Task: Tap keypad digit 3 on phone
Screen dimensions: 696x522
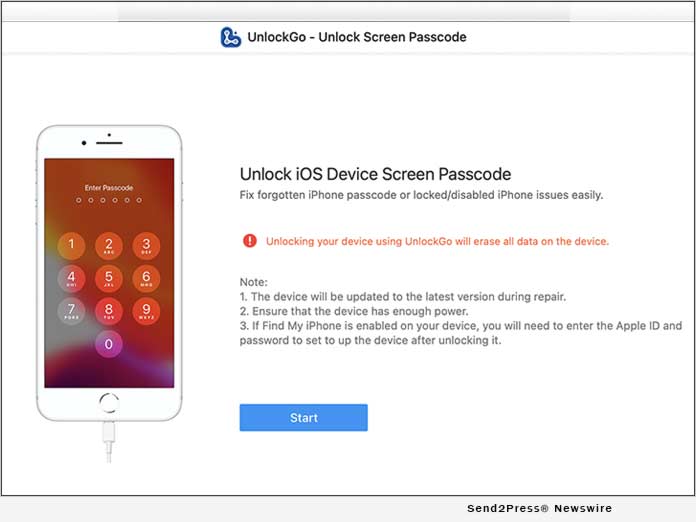Action: coord(146,245)
